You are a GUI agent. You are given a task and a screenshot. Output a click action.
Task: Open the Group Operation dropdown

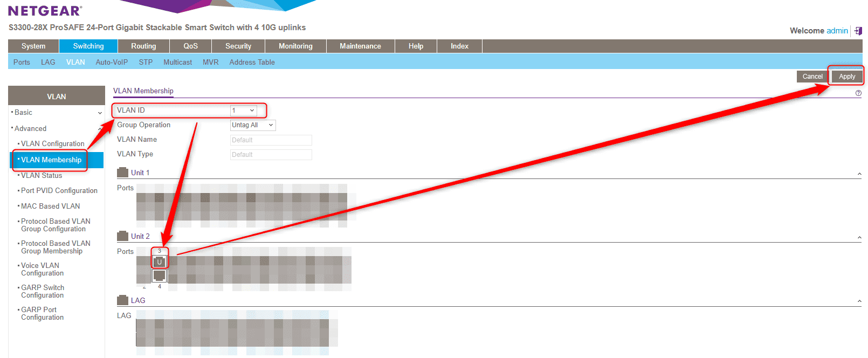pyautogui.click(x=253, y=125)
